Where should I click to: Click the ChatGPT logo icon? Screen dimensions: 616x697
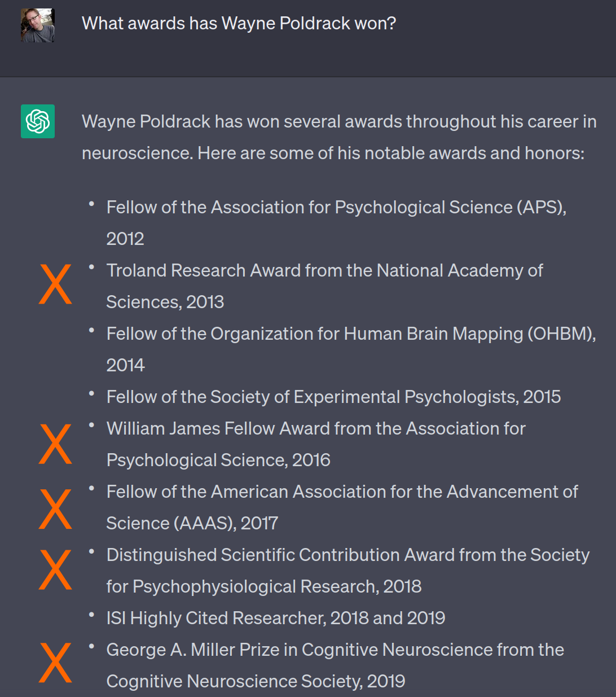(38, 121)
